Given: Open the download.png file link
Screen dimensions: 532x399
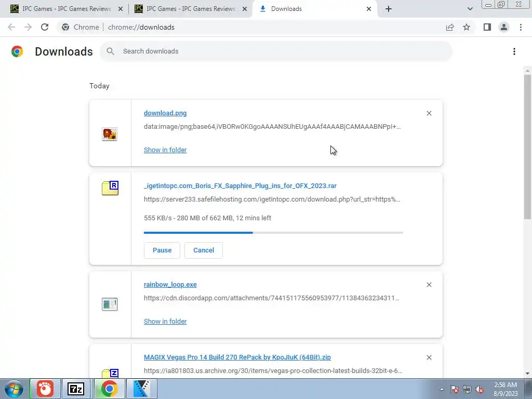Looking at the screenshot, I should click(x=165, y=113).
